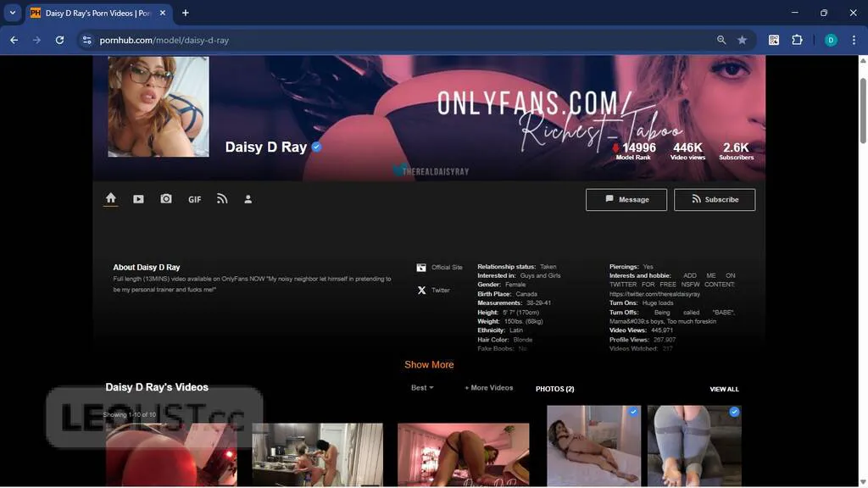Screen dimensions: 868x488
Task: Click the page vertical scrollbar thumb
Action: point(863,111)
